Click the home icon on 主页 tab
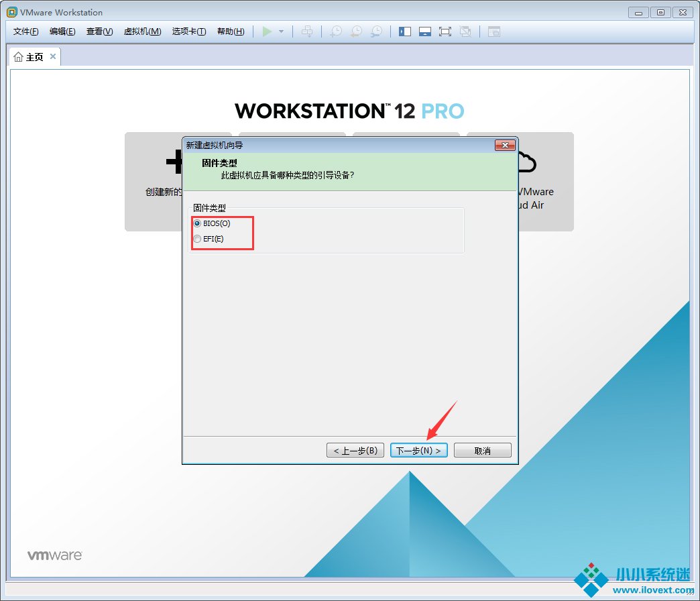Image resolution: width=700 pixels, height=601 pixels. pos(18,57)
